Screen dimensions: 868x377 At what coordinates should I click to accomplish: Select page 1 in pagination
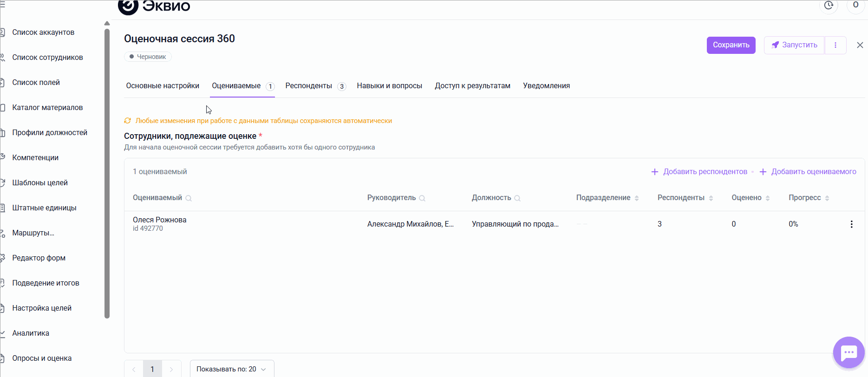(x=152, y=370)
